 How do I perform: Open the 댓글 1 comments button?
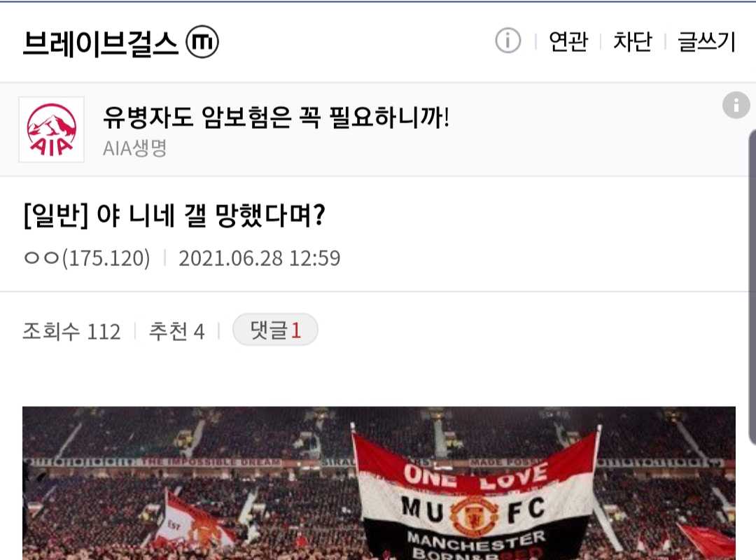275,330
